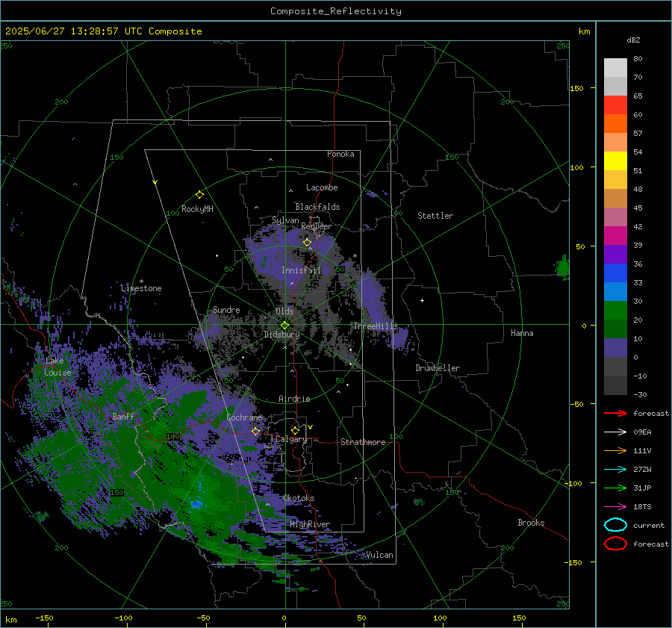This screenshot has width=672, height=628.
Task: Click the bright green 20-30 dBZ swatch
Action: pyautogui.click(x=615, y=311)
